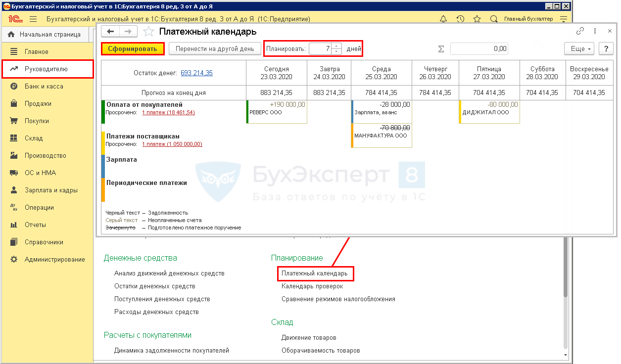Open help with the question mark button

click(606, 48)
